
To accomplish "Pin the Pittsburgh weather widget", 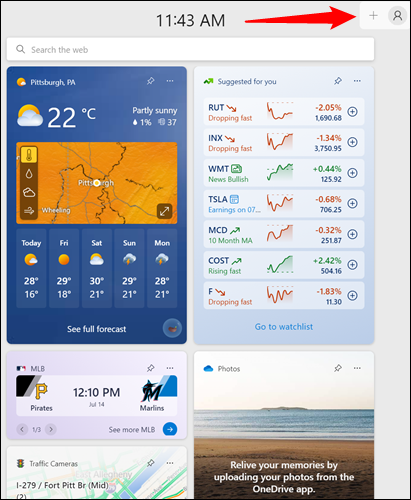I will click(x=150, y=81).
